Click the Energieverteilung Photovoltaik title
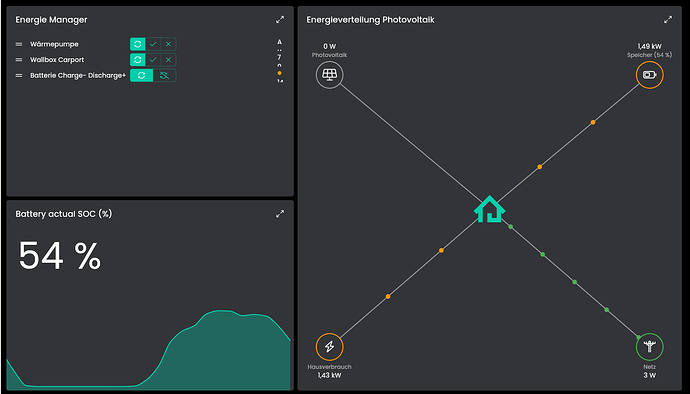Viewport: 690px width, 394px height. [x=371, y=20]
